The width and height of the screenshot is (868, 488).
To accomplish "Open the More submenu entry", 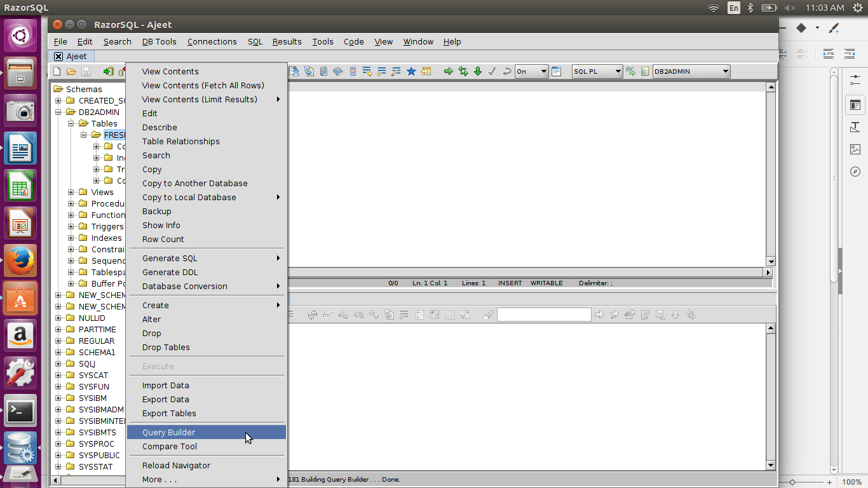I will 207,479.
